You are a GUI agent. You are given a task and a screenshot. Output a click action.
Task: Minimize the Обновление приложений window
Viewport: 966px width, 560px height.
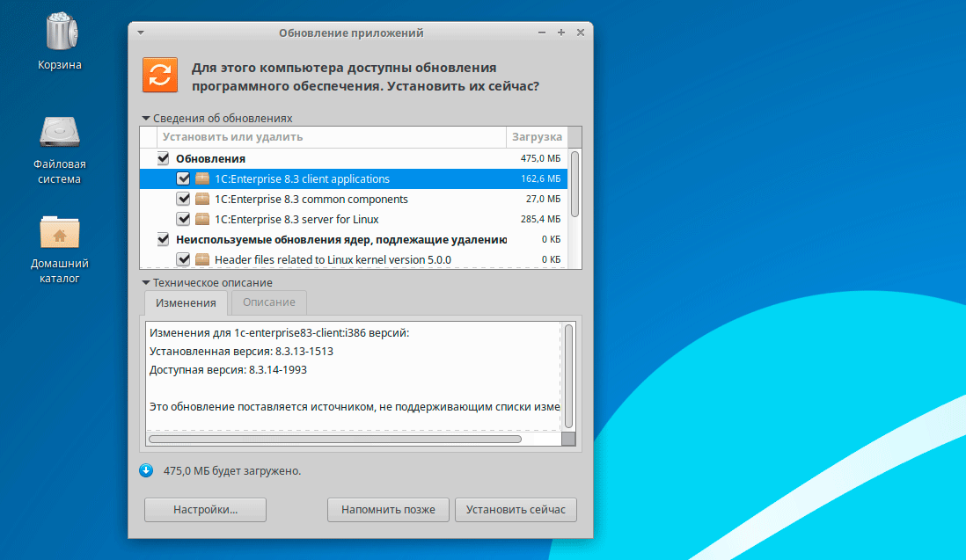point(542,33)
